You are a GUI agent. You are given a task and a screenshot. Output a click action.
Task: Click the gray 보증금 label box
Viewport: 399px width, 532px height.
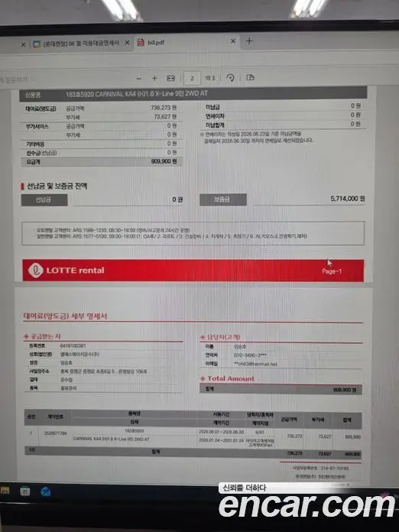[x=223, y=199]
